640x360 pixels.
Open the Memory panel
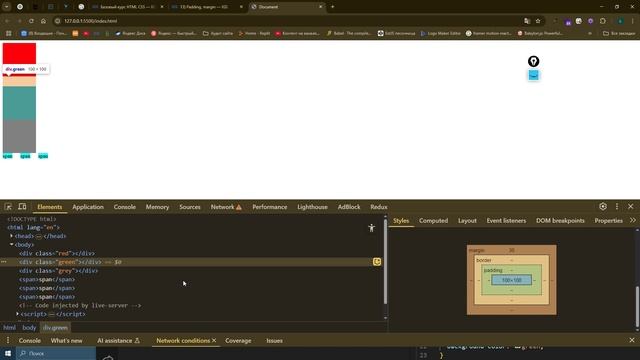pos(157,207)
